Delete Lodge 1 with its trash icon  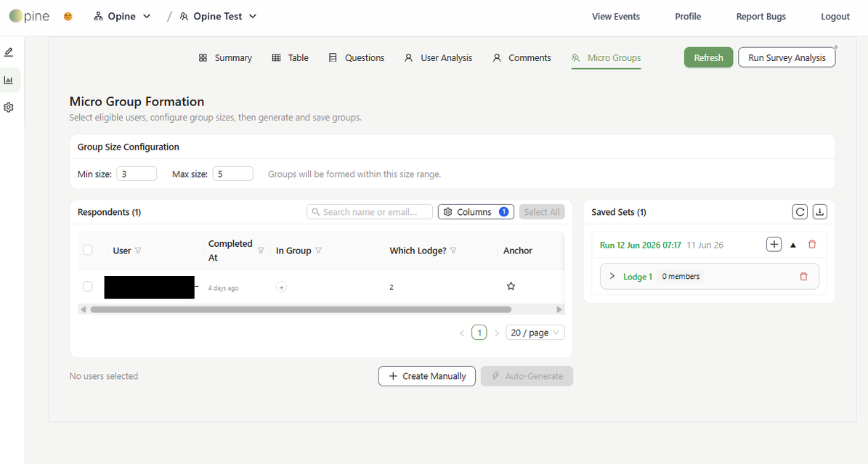(804, 277)
